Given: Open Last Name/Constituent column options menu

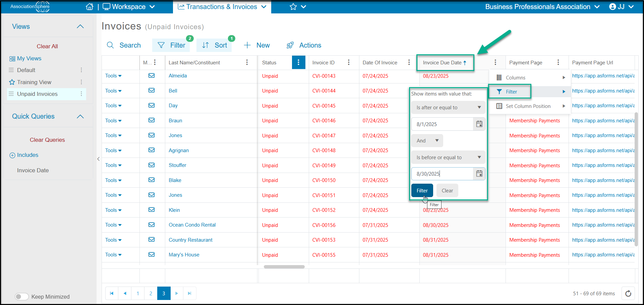Looking at the screenshot, I should tap(247, 62).
